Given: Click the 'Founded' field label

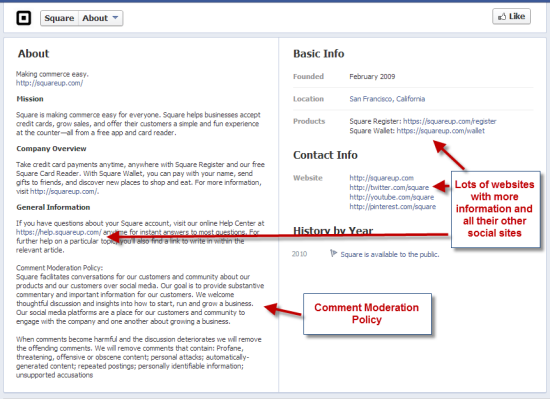Looking at the screenshot, I should pyautogui.click(x=308, y=76).
